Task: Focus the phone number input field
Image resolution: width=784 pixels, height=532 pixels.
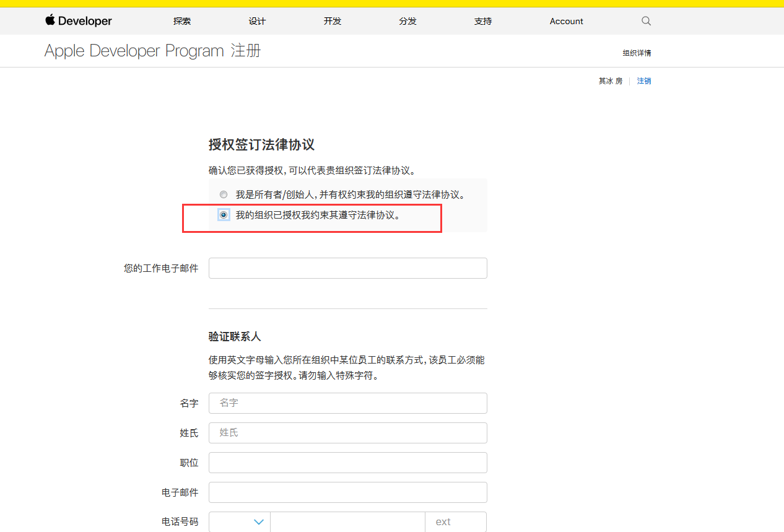Action: pyautogui.click(x=348, y=522)
